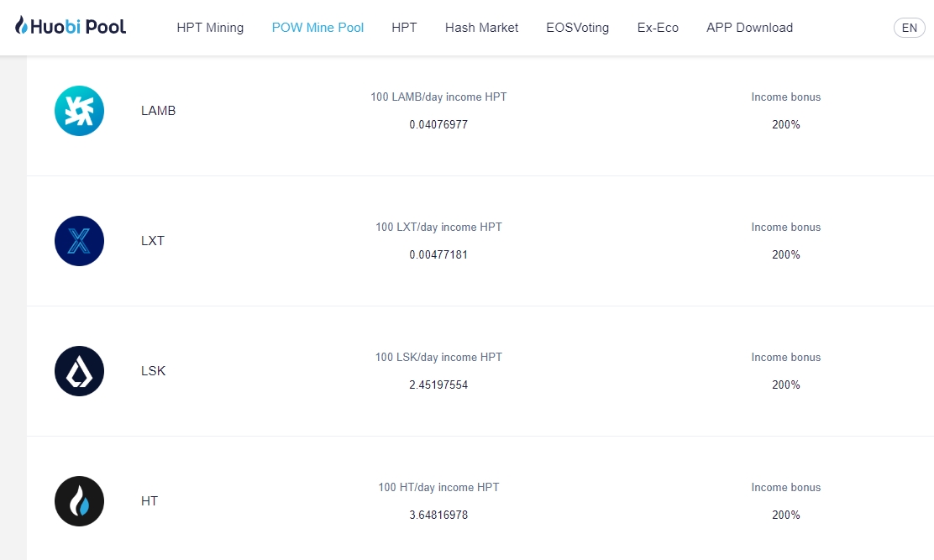
Task: Open the HPT menu item
Action: click(x=404, y=28)
